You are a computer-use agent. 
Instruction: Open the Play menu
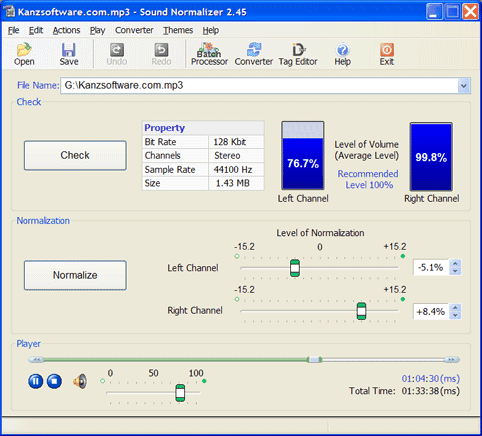(x=97, y=30)
